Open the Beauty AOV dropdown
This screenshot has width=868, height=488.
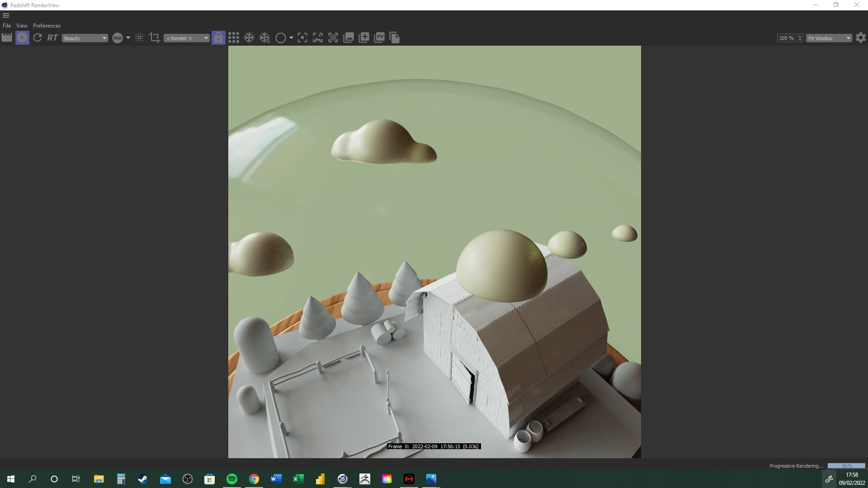click(x=85, y=38)
